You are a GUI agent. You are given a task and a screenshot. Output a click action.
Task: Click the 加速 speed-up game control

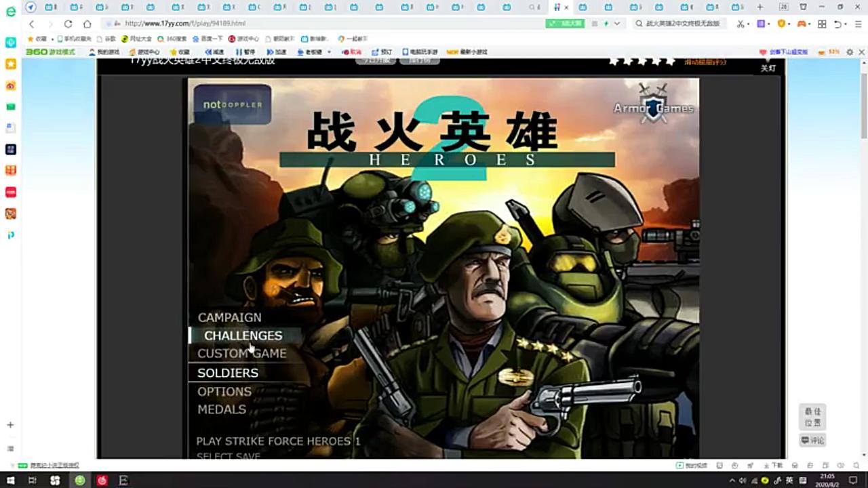pos(277,52)
